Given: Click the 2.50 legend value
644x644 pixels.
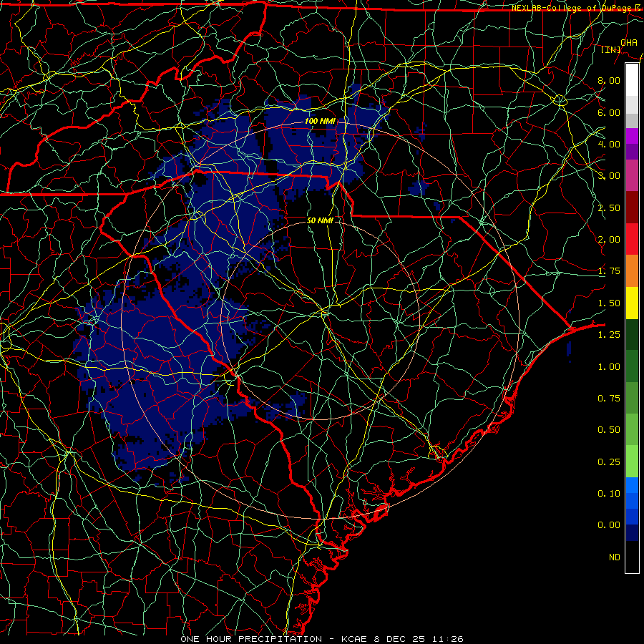Looking at the screenshot, I should click(609, 208).
